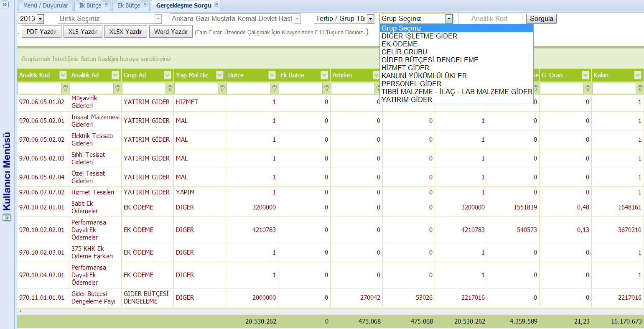Screen dimensions: 644x329
Task: Click Hizmet Tesisleri cell
Action: pos(95,192)
